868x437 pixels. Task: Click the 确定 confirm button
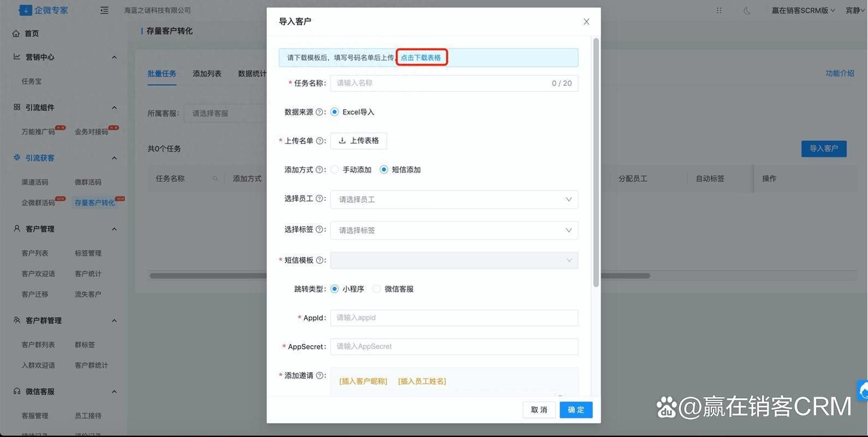[x=576, y=410]
